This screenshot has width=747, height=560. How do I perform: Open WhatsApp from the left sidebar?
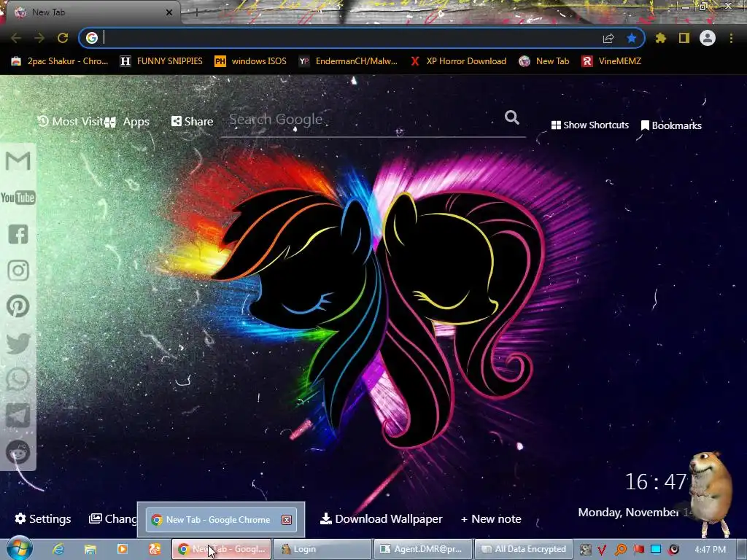tap(18, 379)
